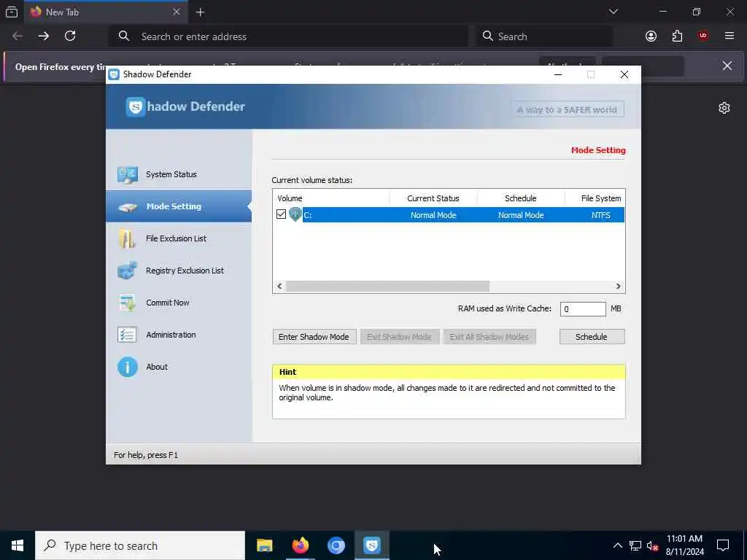Click Enter Shadow Mode button

[314, 337]
